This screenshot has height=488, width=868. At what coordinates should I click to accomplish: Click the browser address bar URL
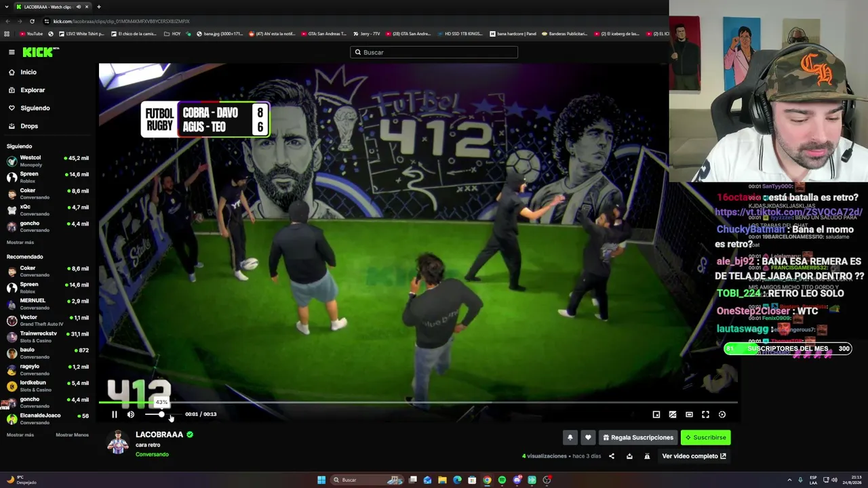[x=122, y=21]
